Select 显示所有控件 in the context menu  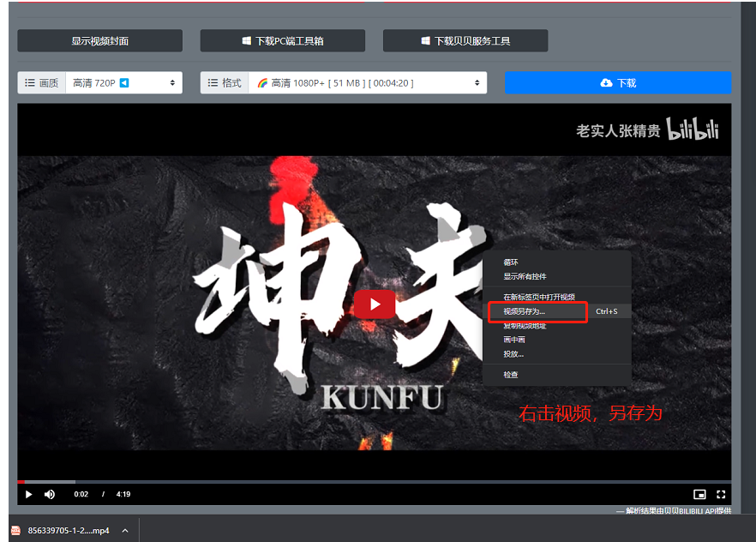point(525,276)
